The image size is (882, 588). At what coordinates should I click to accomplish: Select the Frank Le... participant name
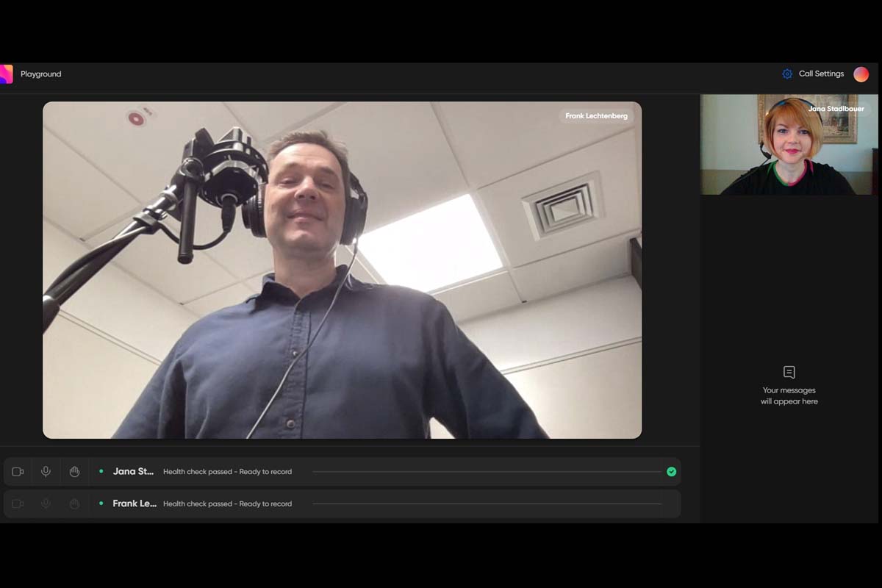134,503
